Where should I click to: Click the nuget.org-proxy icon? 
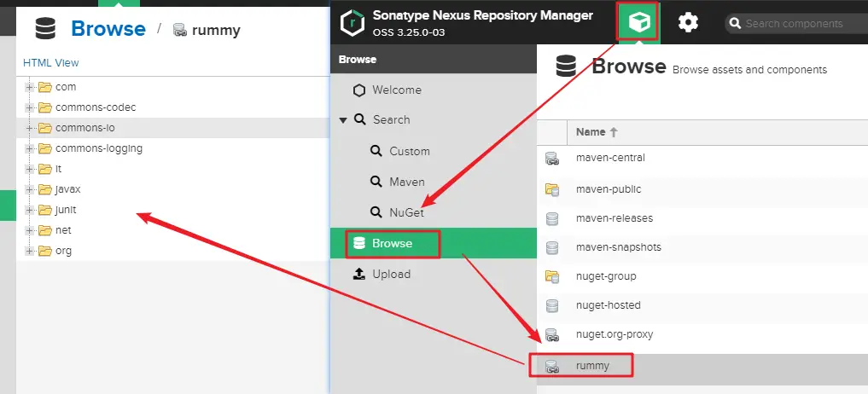[x=552, y=335]
